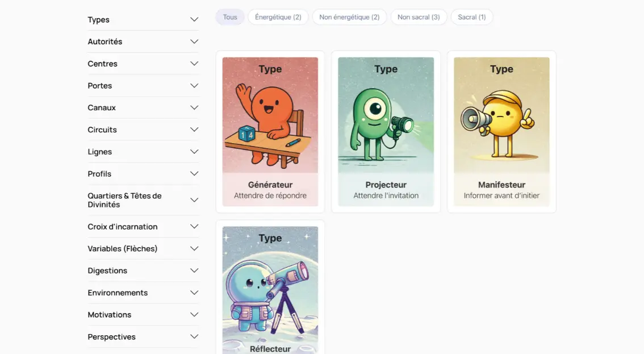This screenshot has height=354, width=644.
Task: Click the chevron icon next to Types
Action: (194, 20)
